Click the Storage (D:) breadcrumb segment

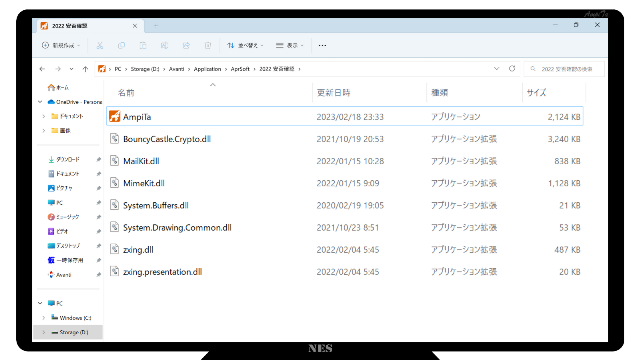145,69
